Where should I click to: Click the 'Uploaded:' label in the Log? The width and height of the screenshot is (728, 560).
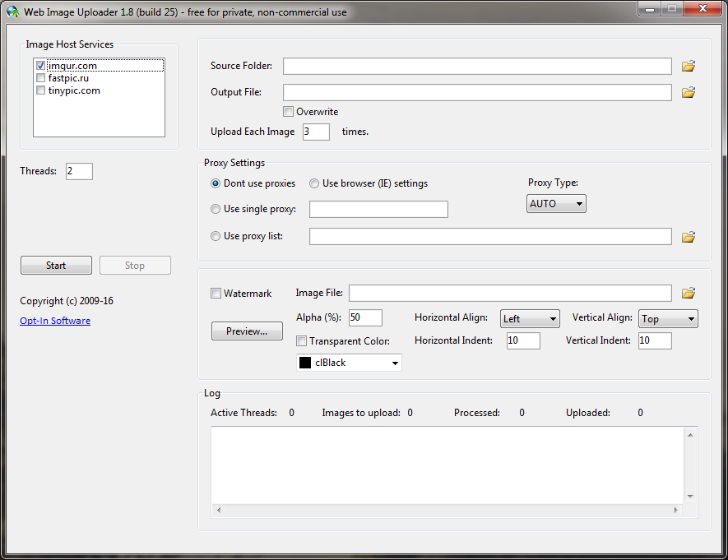tap(588, 413)
